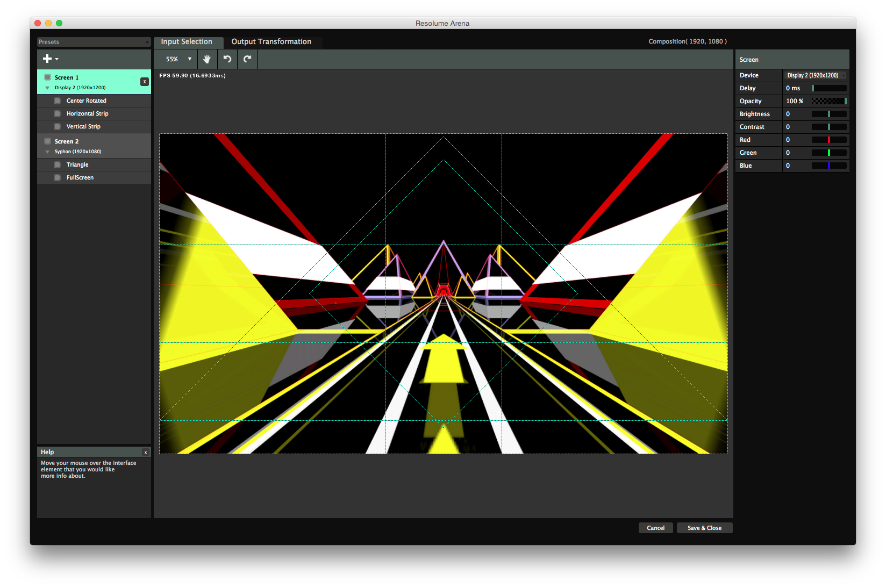Switch to the Output Transformation tab
This screenshot has height=588, width=886.
(x=271, y=42)
